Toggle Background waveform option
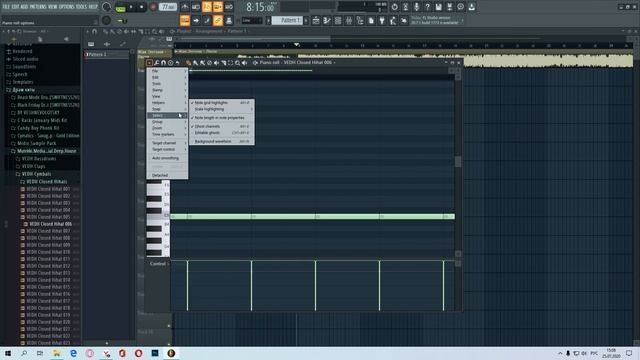 pos(222,142)
